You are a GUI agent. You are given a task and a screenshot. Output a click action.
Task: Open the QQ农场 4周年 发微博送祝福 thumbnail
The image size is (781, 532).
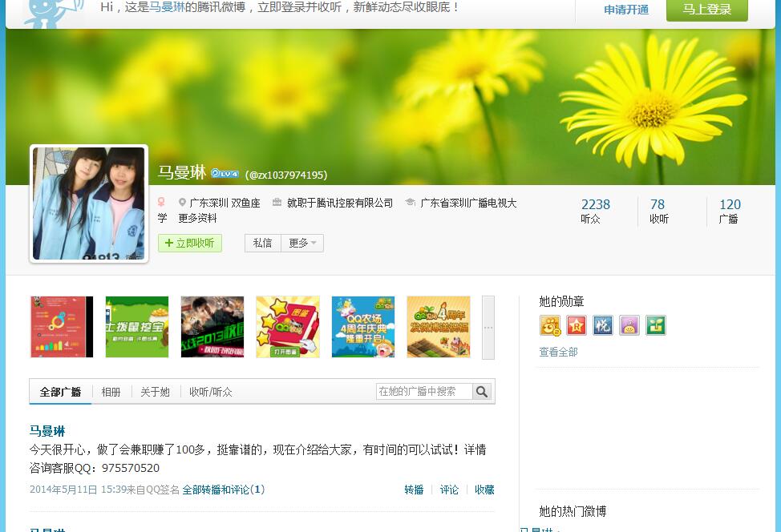coord(439,327)
